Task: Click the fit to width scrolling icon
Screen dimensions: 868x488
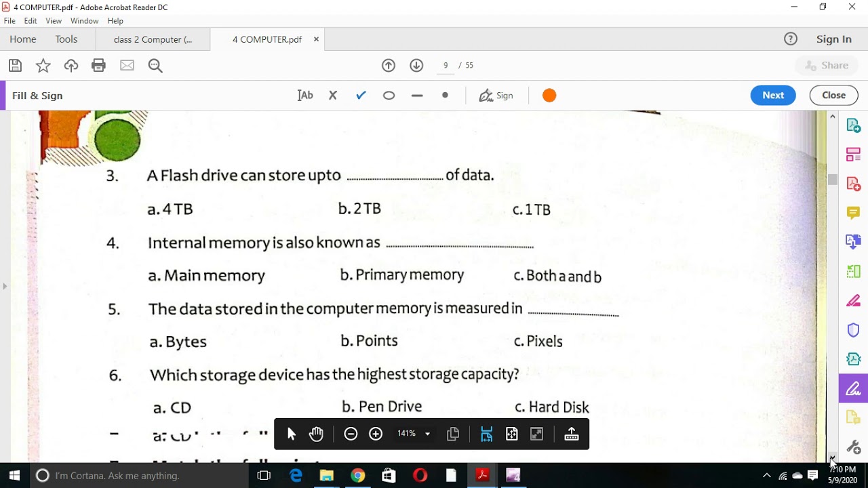Action: point(486,434)
